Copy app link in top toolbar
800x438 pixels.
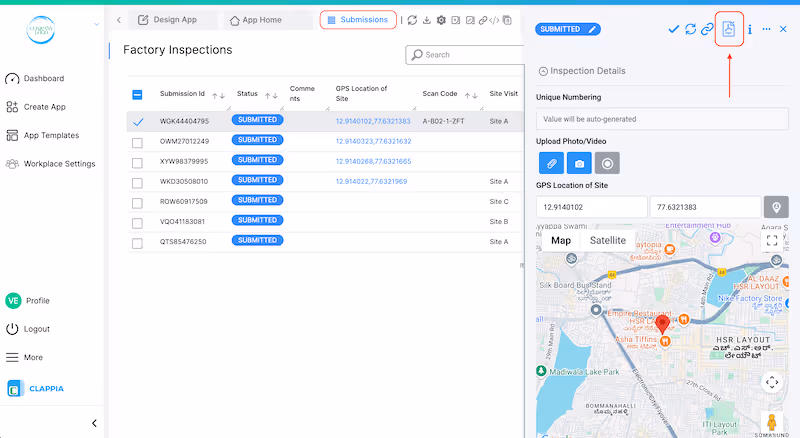point(483,20)
